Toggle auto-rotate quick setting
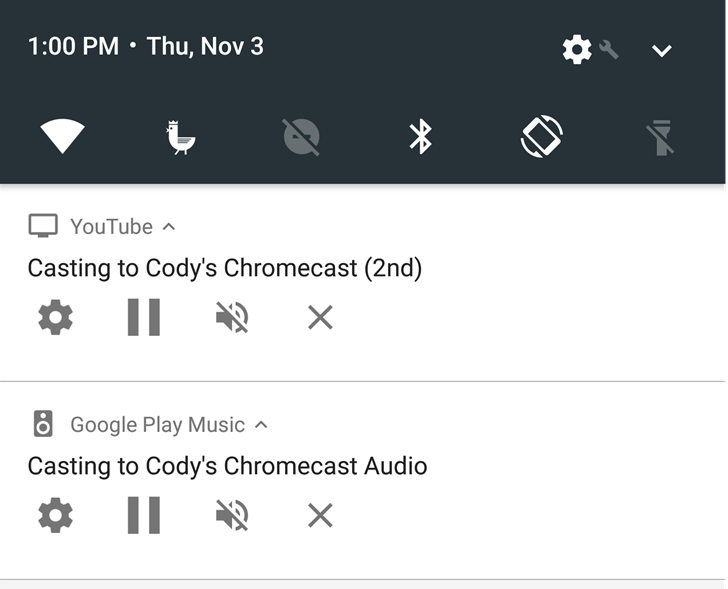Viewport: 728px width, 589px height. point(542,136)
